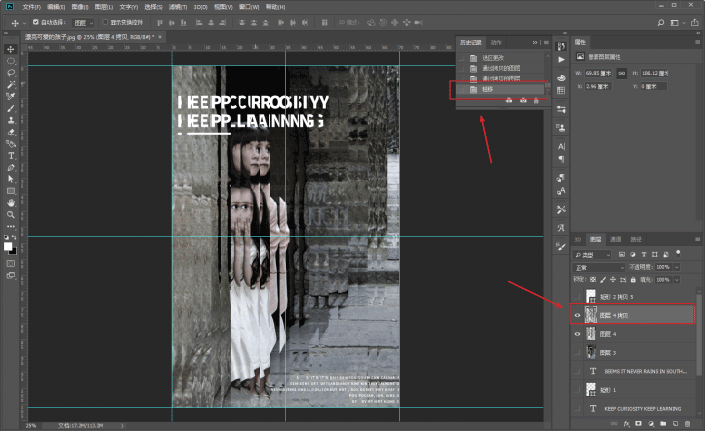This screenshot has height=431, width=705.
Task: Select the 选区更改 history state
Action: [500, 58]
